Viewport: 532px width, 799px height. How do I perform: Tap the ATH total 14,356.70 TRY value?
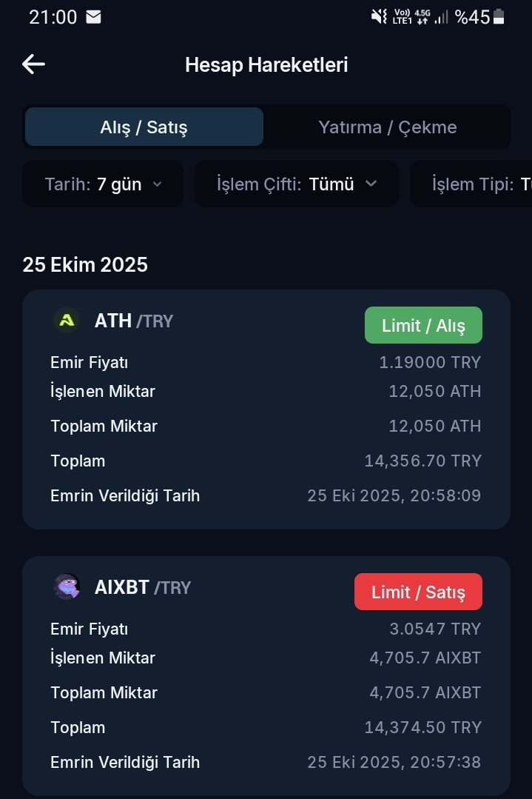pos(422,461)
